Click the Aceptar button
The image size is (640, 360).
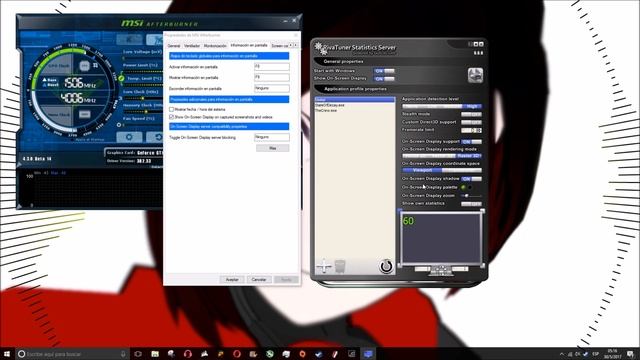coord(232,280)
